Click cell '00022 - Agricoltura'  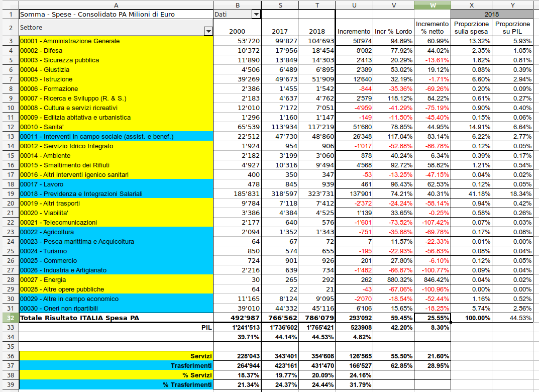pyautogui.click(x=116, y=232)
